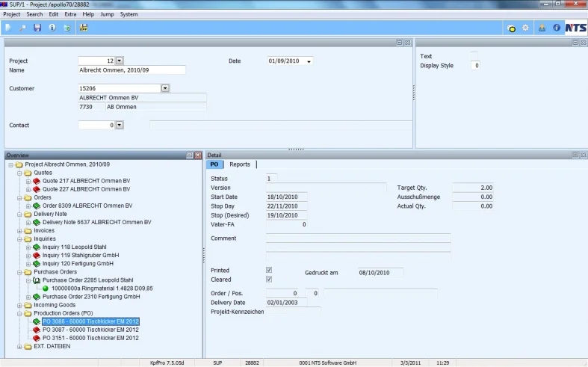
Task: Expand Purchase Order 2310 Fertigung GmbH node
Action: point(28,297)
